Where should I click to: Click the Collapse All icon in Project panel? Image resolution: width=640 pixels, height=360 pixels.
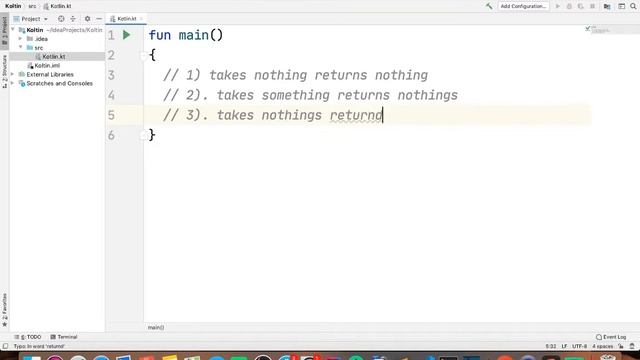73,19
